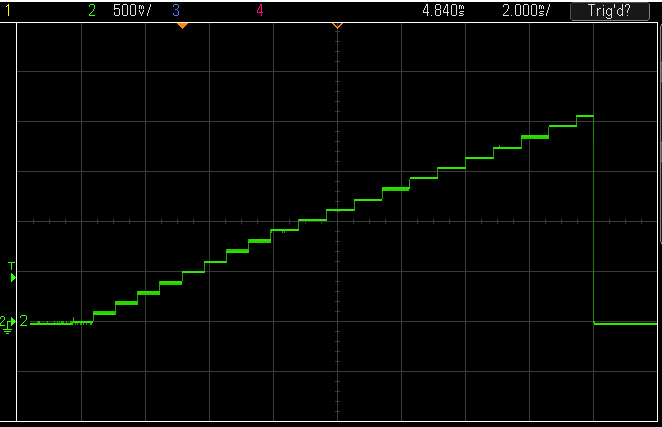Select the green channel 2 indicator
Image resolution: width=662 pixels, height=427 pixels.
tap(92, 11)
